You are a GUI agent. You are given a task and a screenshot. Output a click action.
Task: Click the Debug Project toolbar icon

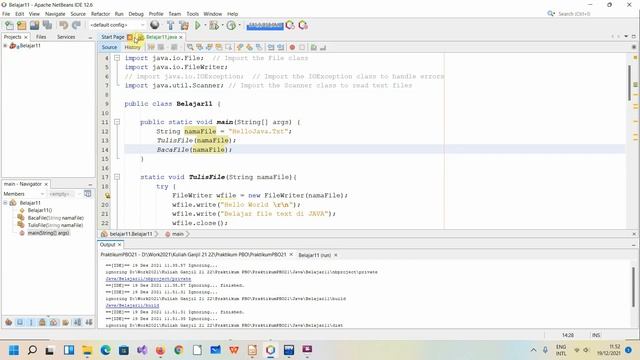pos(214,25)
